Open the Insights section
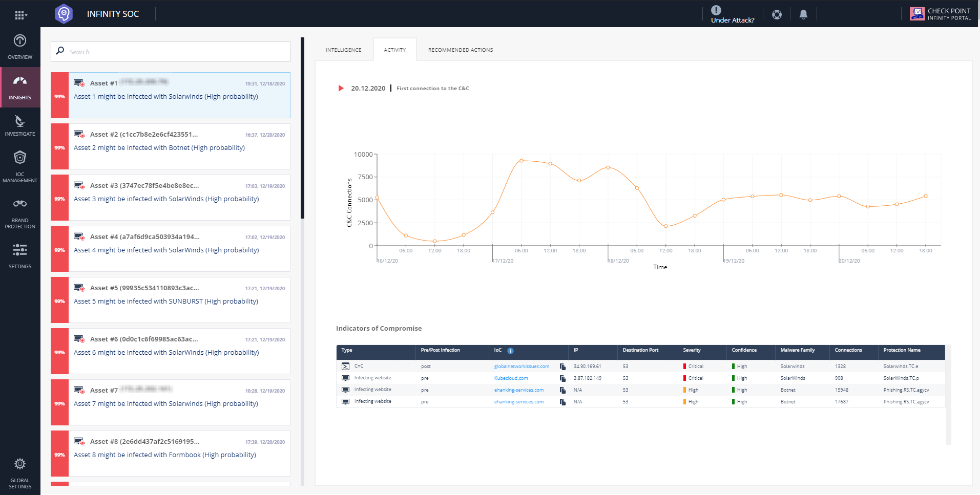Screen dimensions: 980x495 [20, 88]
